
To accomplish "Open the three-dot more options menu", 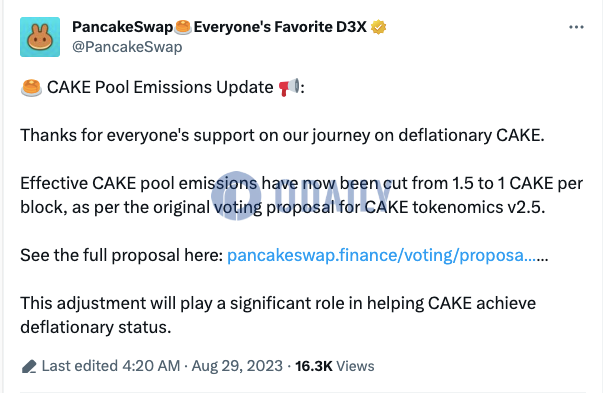I will 576,27.
